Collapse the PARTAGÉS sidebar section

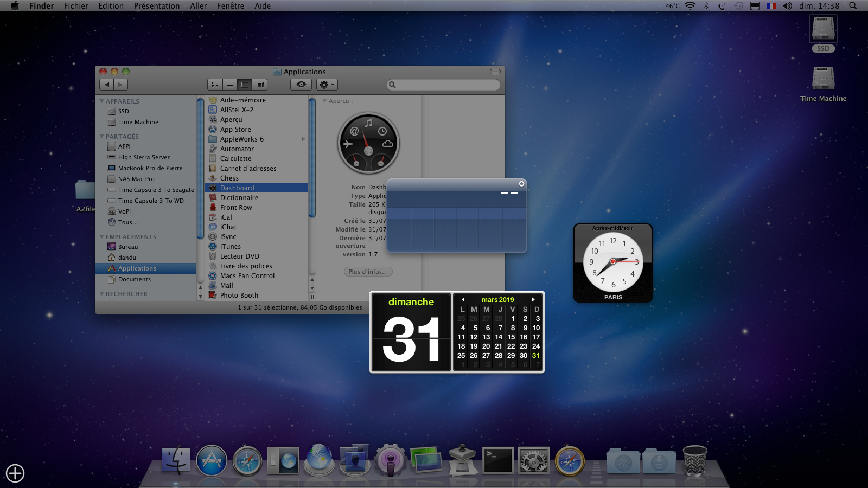(101, 137)
